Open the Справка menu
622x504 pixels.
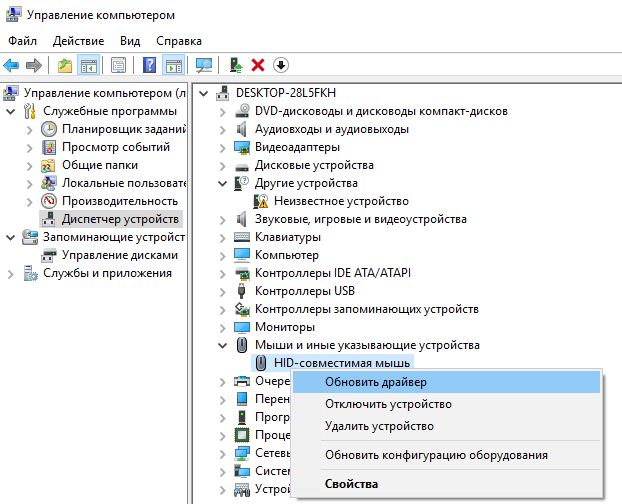[179, 41]
